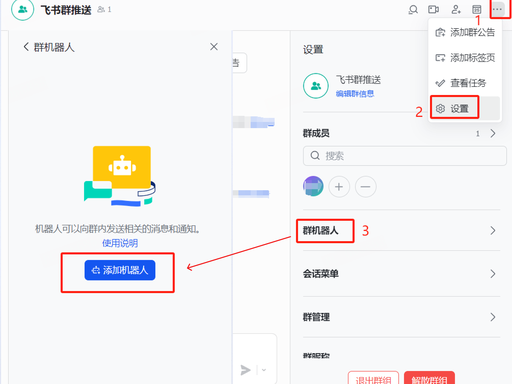The width and height of the screenshot is (512, 384).
Task: Open 群管理 settings row
Action: 401,317
